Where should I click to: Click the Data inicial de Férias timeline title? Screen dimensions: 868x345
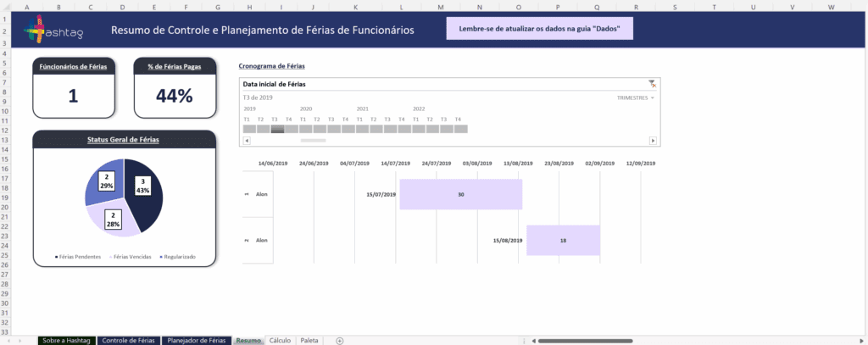click(x=275, y=84)
